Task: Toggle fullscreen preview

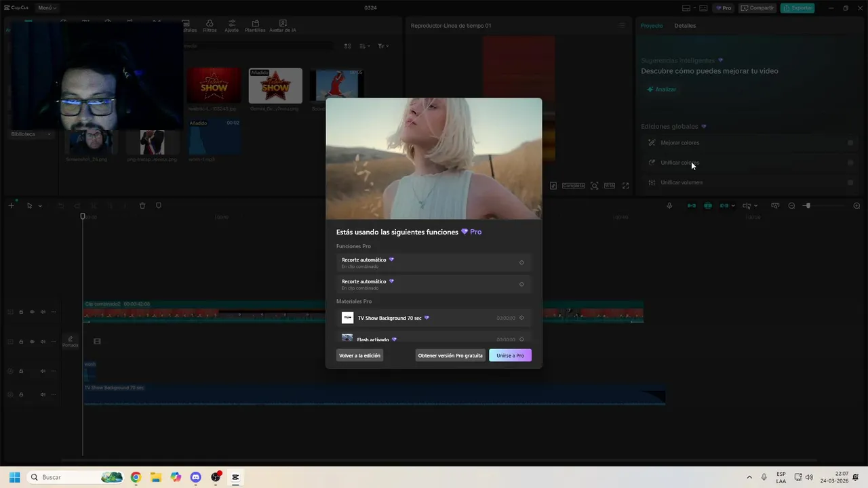Action: (x=625, y=186)
